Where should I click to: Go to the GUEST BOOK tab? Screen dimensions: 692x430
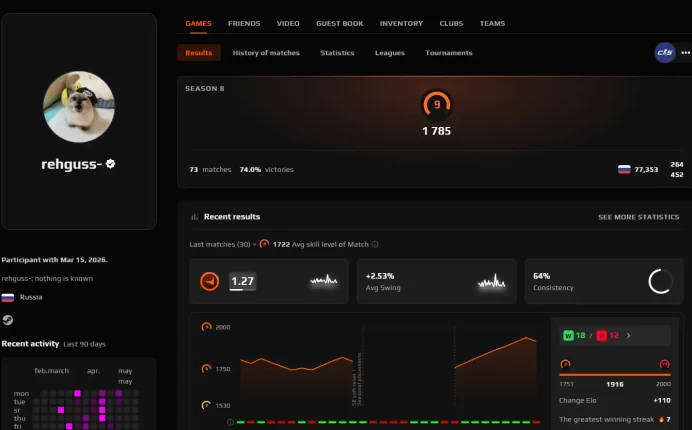[339, 23]
